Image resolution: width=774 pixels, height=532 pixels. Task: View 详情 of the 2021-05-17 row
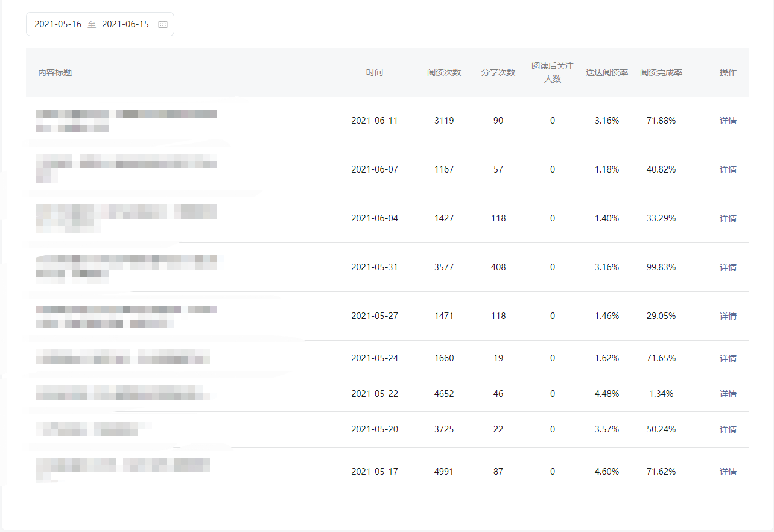tap(728, 472)
